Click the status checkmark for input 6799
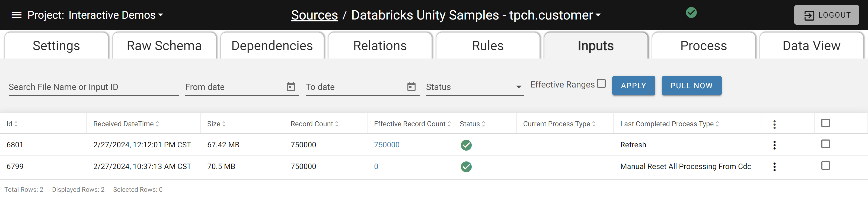 coord(466,167)
